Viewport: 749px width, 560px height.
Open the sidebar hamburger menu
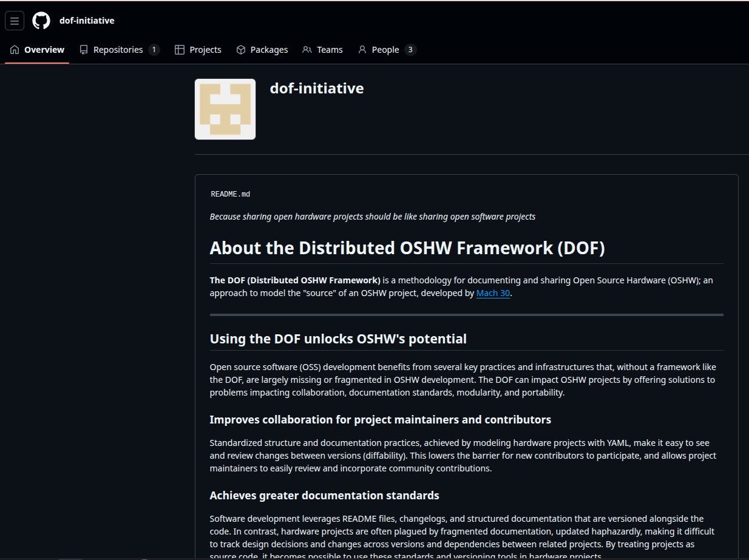14,20
